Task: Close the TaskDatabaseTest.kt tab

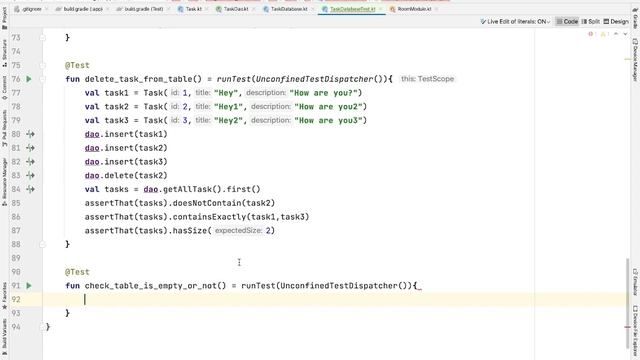Action: [x=380, y=9]
